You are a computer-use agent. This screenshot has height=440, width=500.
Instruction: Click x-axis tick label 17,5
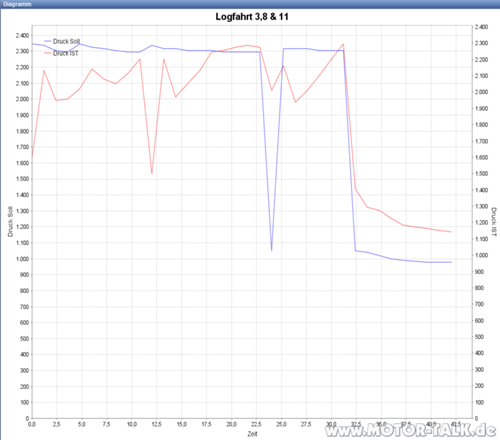tap(206, 424)
